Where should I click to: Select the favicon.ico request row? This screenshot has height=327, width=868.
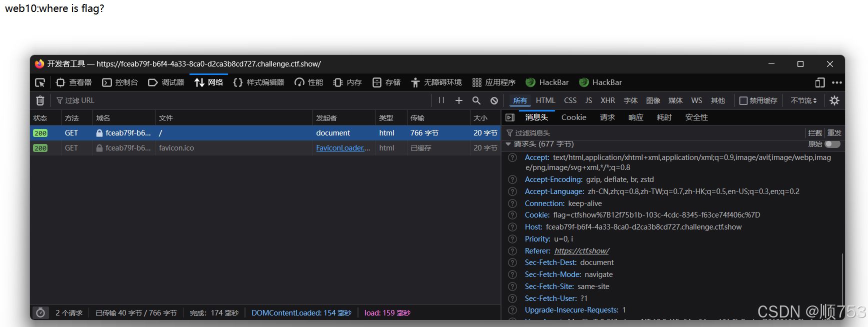pyautogui.click(x=265, y=148)
